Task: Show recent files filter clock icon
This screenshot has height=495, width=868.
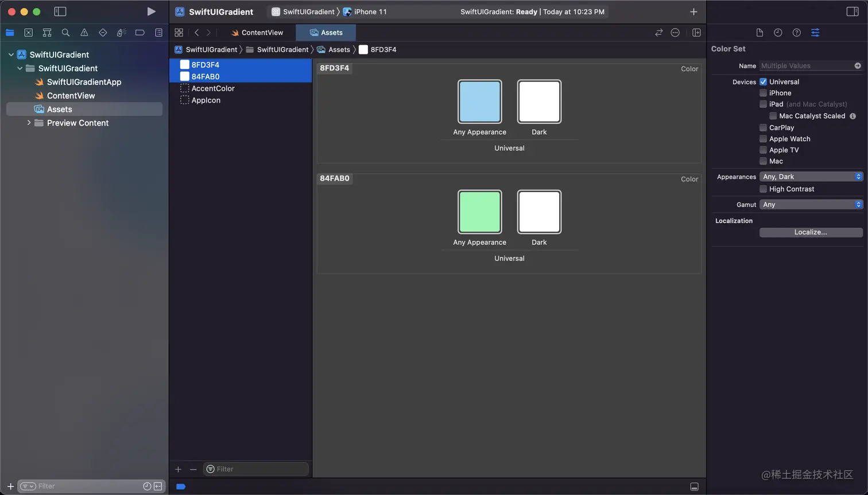Action: coord(147,486)
